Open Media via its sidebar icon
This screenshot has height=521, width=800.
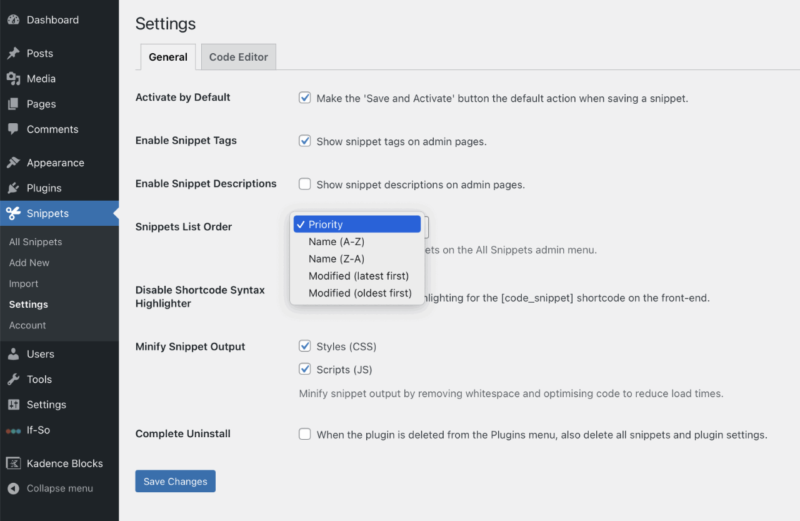[13, 79]
